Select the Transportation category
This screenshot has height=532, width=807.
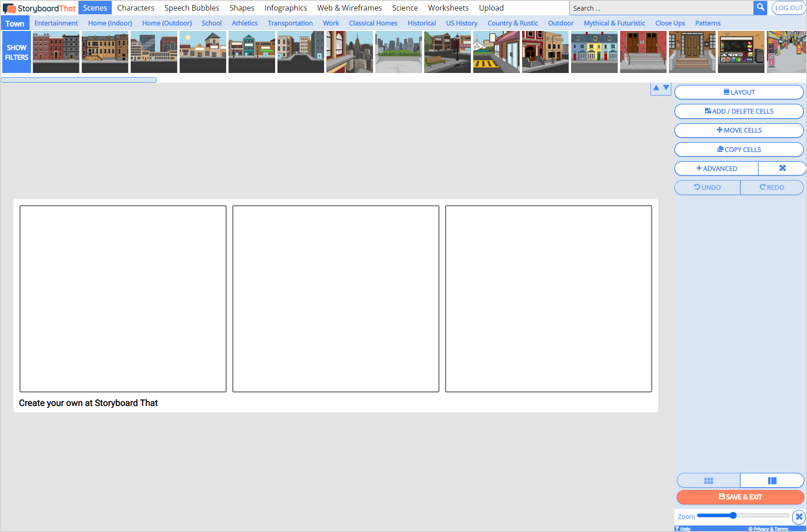tap(290, 23)
